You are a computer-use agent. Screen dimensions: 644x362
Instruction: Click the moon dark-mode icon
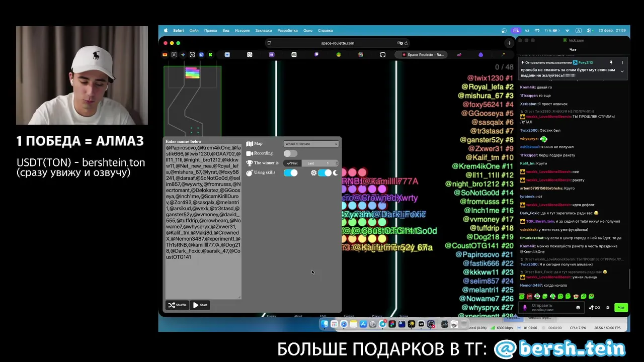336,173
